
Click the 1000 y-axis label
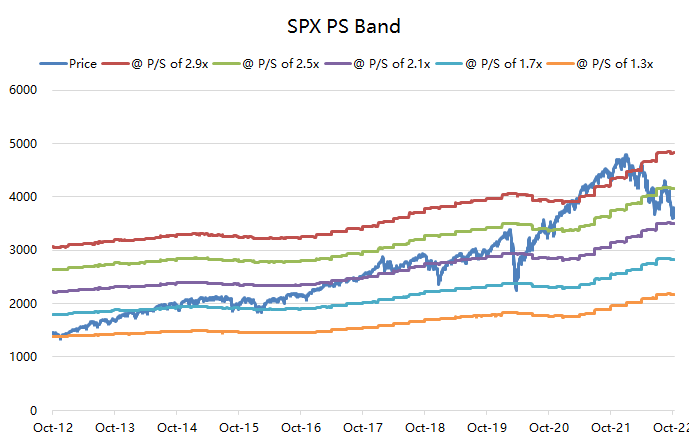23,357
